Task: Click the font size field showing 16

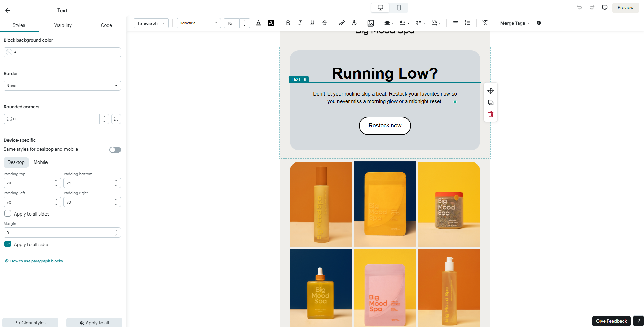Action: point(232,23)
